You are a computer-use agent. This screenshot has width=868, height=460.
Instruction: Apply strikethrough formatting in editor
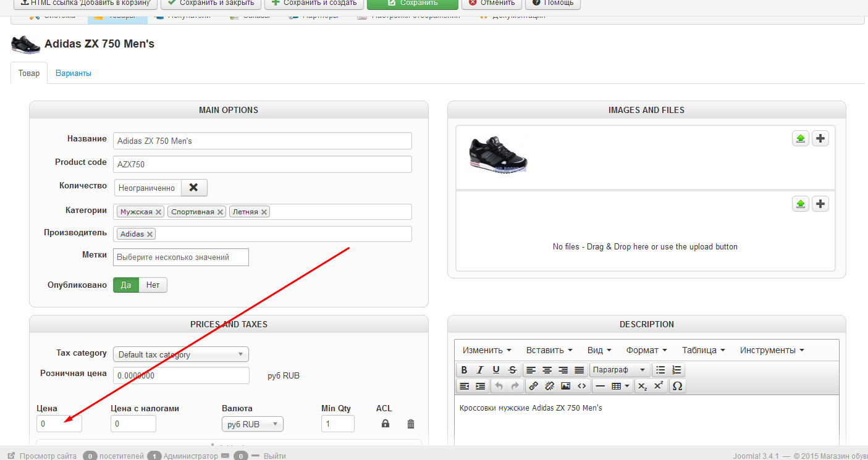pos(512,370)
